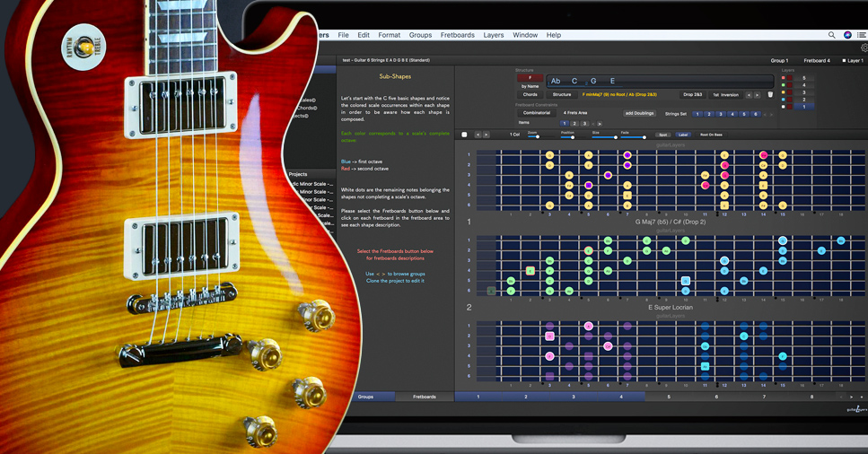Click the red F root note button
Image resolution: width=868 pixels, height=454 pixels.
tap(530, 78)
